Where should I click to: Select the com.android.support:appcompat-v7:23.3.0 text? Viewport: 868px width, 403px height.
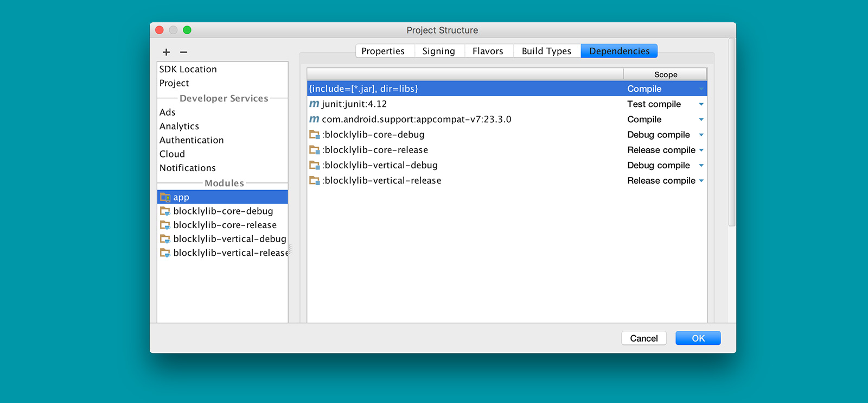(417, 119)
